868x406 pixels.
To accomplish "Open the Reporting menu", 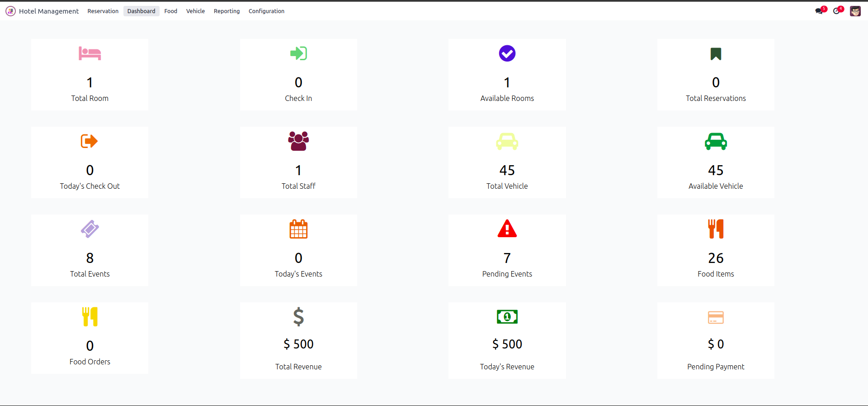I will (226, 11).
